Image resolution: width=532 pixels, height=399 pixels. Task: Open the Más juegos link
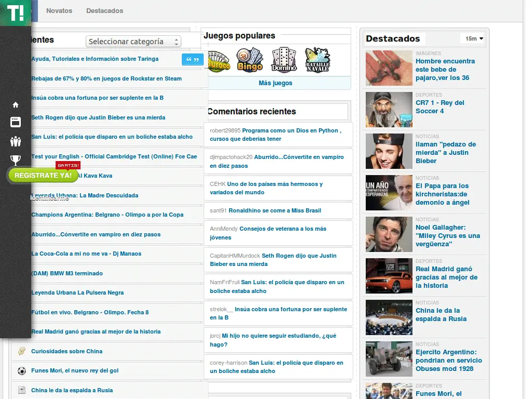coord(275,83)
